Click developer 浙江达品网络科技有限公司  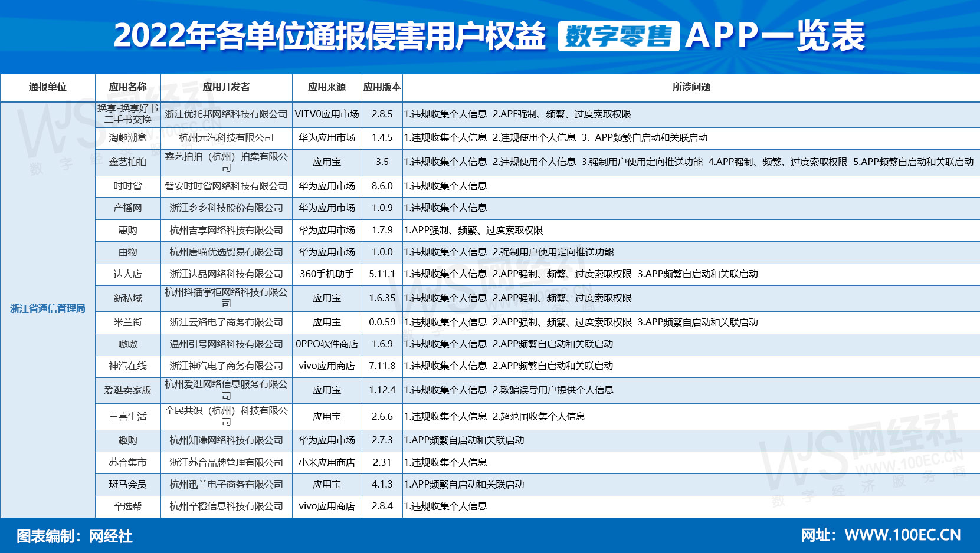click(x=227, y=274)
